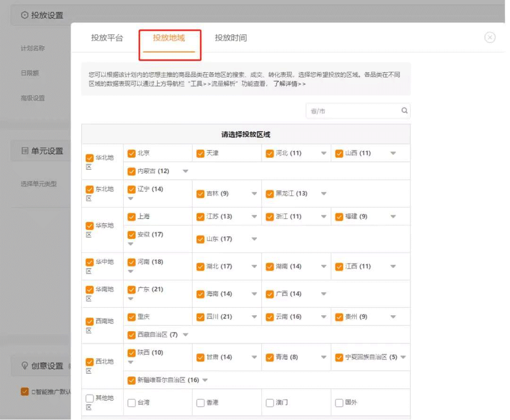
Task: Check the 其他地区 region checkbox
Action: click(90, 399)
